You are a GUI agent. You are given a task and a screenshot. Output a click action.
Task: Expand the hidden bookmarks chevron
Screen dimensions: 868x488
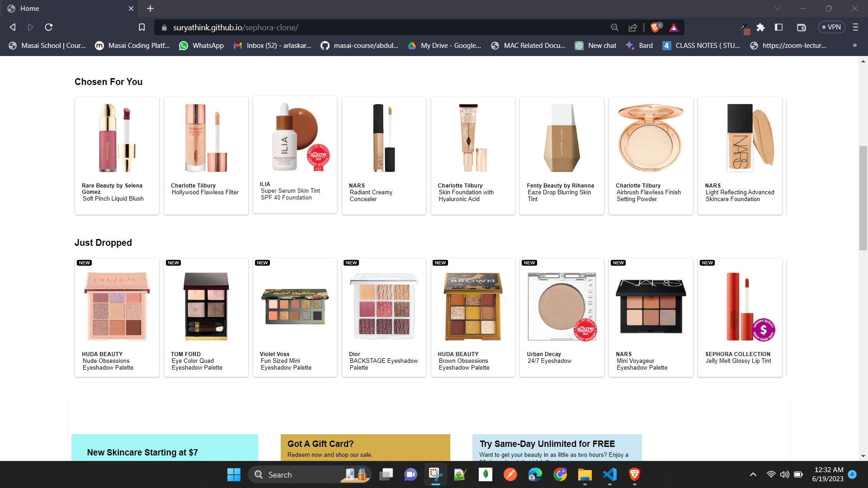(854, 45)
